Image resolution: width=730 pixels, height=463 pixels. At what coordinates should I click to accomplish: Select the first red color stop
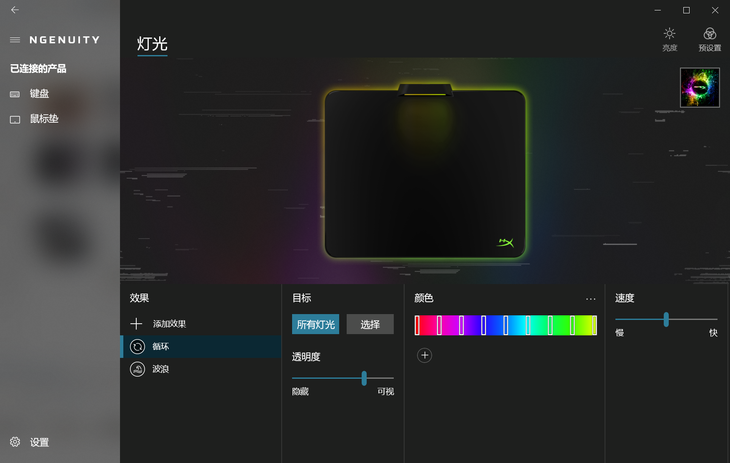click(417, 325)
